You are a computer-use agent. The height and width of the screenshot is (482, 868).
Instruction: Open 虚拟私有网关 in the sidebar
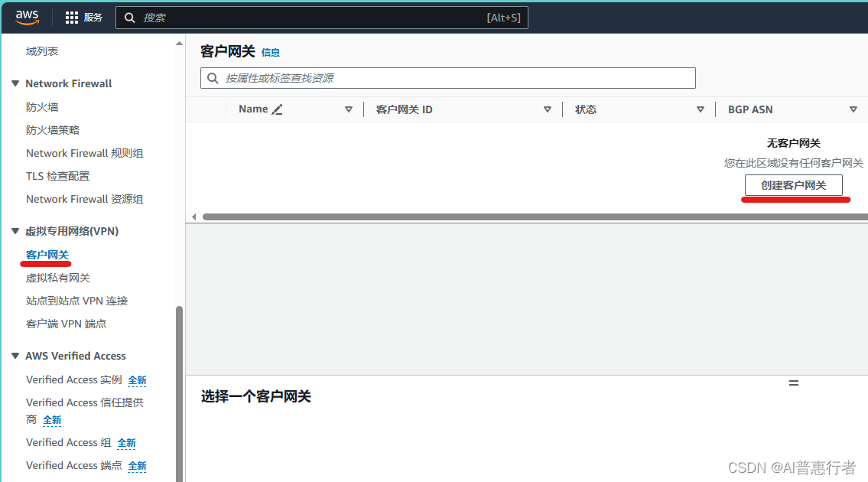58,278
